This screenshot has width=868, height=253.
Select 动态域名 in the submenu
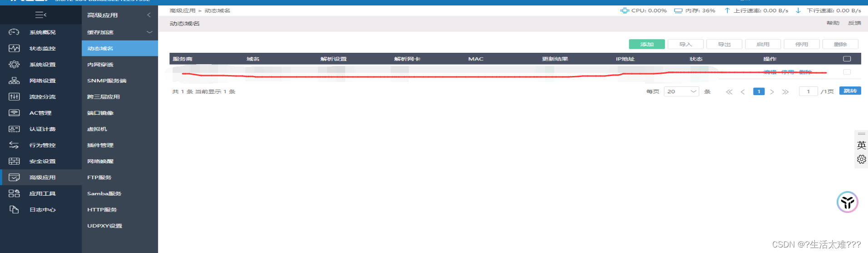(120, 48)
